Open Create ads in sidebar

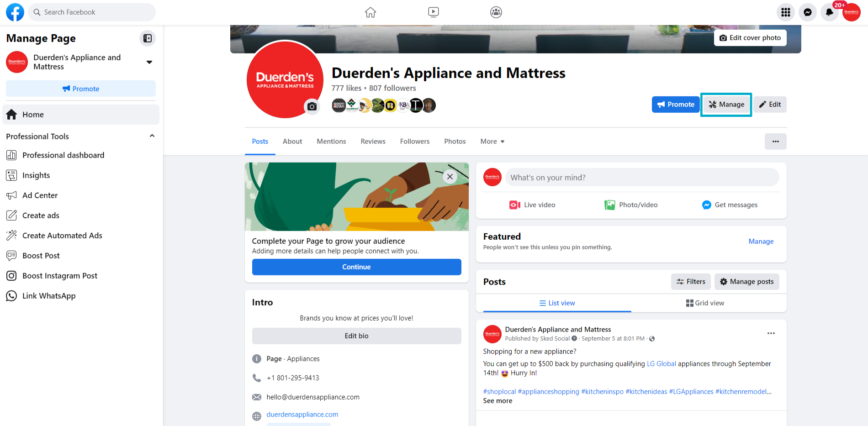click(81, 216)
